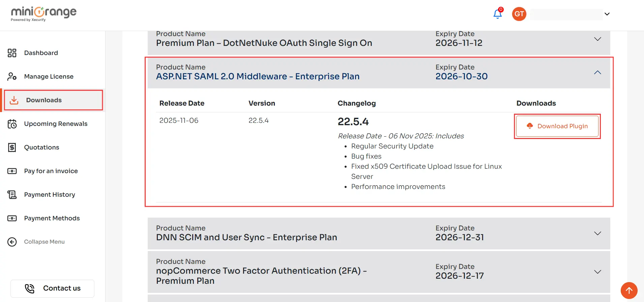
Task: Click the cloud download icon in Download Plugin
Action: 530,126
